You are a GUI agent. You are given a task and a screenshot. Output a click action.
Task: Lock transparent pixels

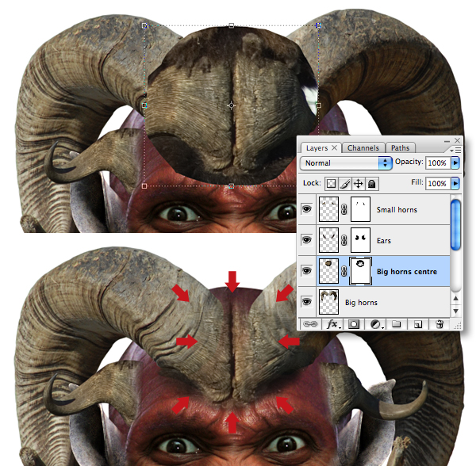point(331,183)
